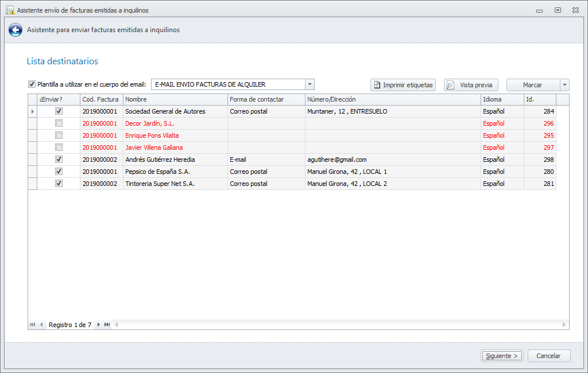The width and height of the screenshot is (588, 373).
Task: Uncheck Enviar for Tintoreria Super Net S.A.
Action: point(59,183)
